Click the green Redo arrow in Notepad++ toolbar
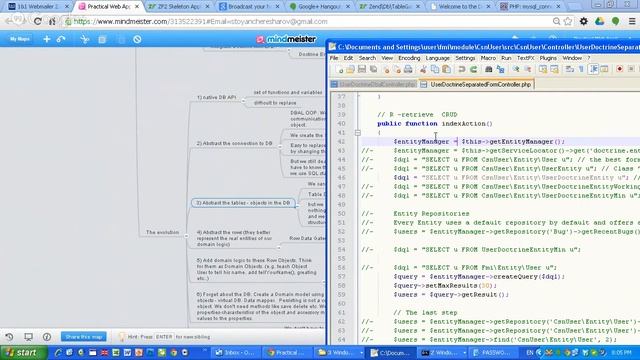This screenshot has width=640, height=360. click(x=473, y=70)
